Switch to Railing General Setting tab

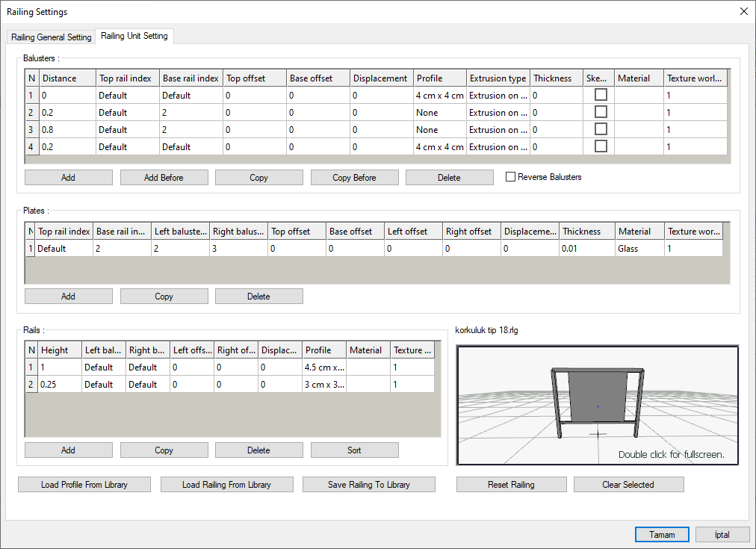click(52, 37)
